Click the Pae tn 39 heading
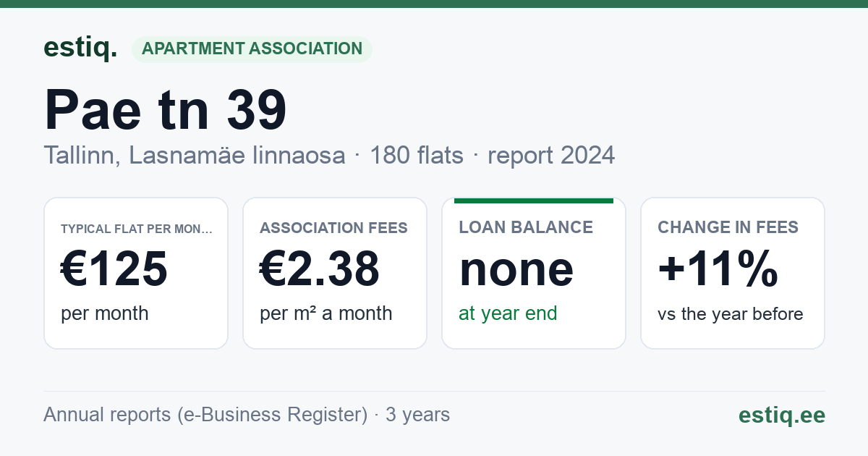This screenshot has height=456, width=868. click(x=166, y=110)
